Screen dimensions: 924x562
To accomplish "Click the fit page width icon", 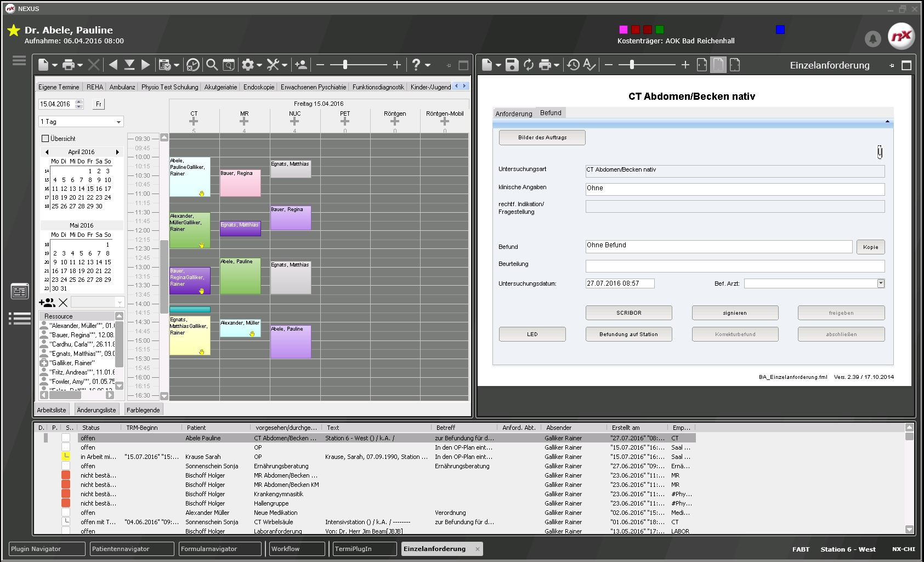I will tap(702, 65).
